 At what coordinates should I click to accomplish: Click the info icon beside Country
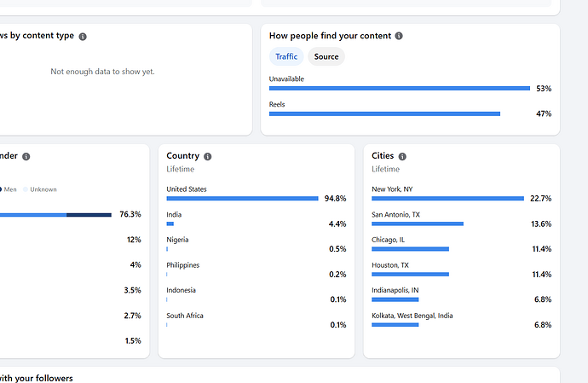pyautogui.click(x=207, y=157)
